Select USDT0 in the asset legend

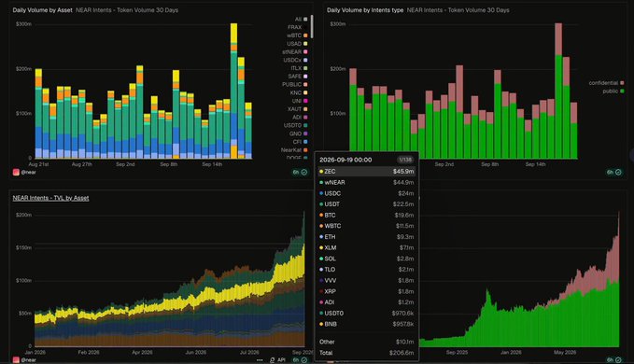(295, 125)
